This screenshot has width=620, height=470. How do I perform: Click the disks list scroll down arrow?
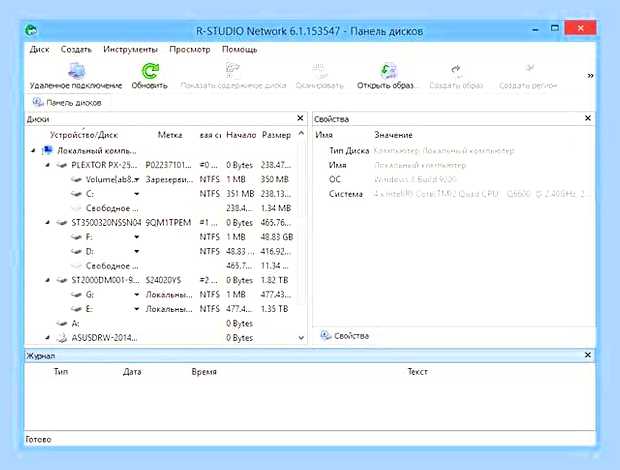tap(301, 338)
